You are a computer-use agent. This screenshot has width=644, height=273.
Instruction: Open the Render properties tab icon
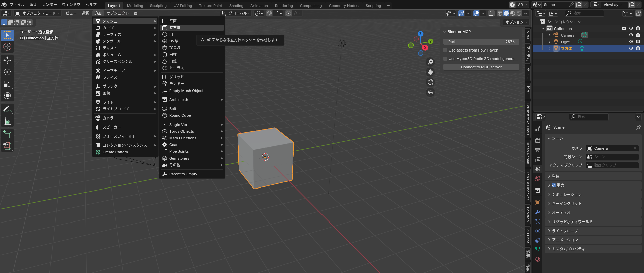(x=538, y=141)
